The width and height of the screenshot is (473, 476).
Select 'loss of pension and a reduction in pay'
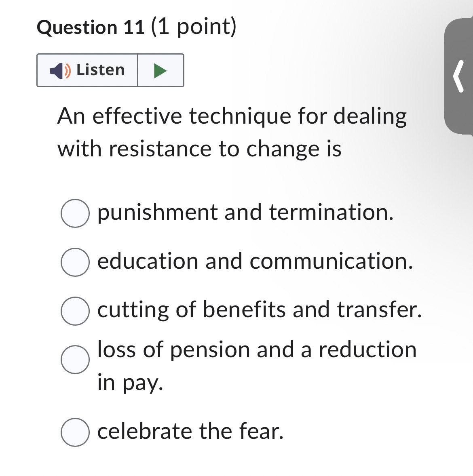click(x=74, y=360)
